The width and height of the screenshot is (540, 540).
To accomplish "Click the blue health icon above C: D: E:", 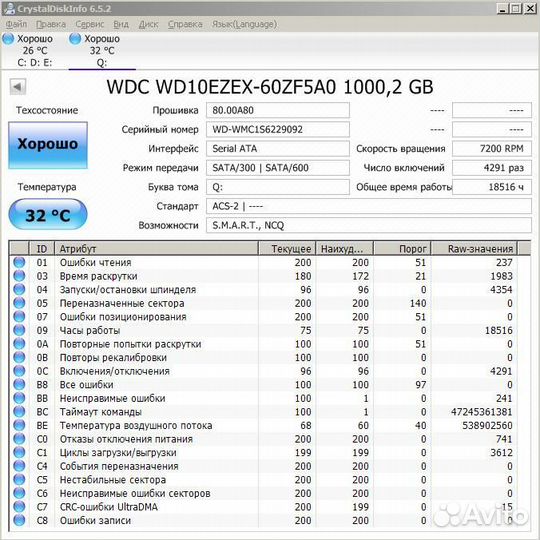I will (x=8, y=39).
